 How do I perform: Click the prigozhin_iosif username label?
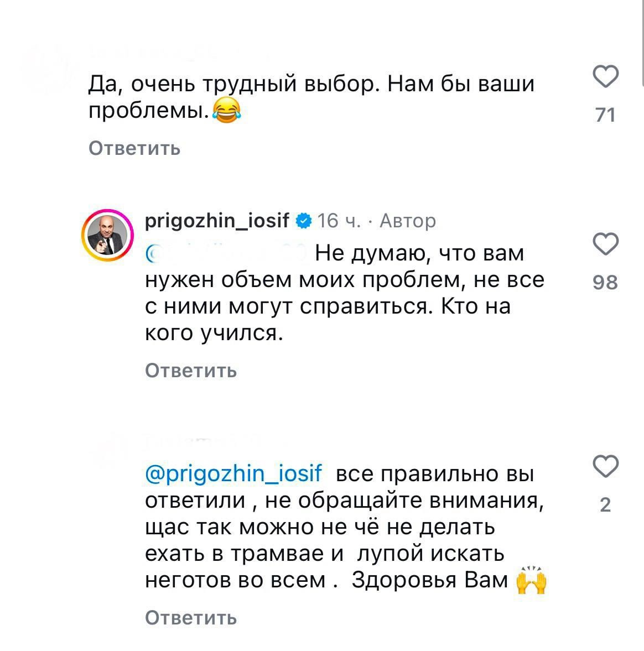click(217, 220)
